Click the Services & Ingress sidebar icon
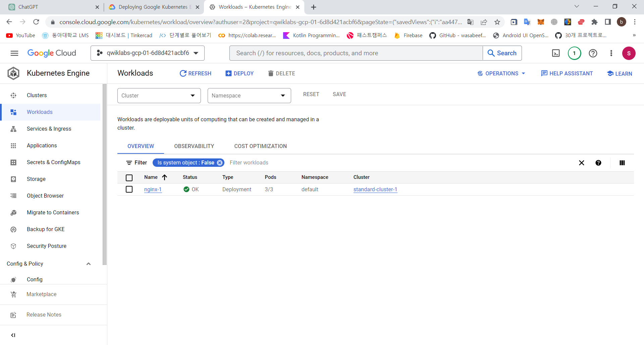 13,129
